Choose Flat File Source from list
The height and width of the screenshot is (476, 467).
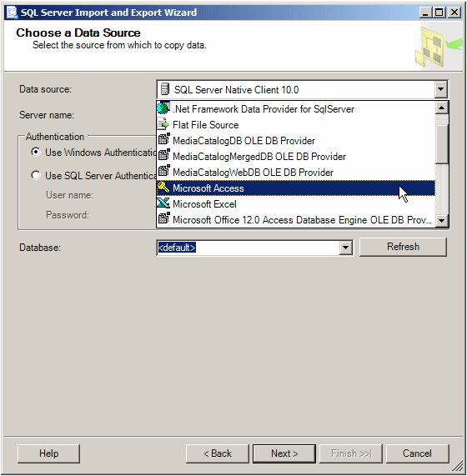[296, 125]
